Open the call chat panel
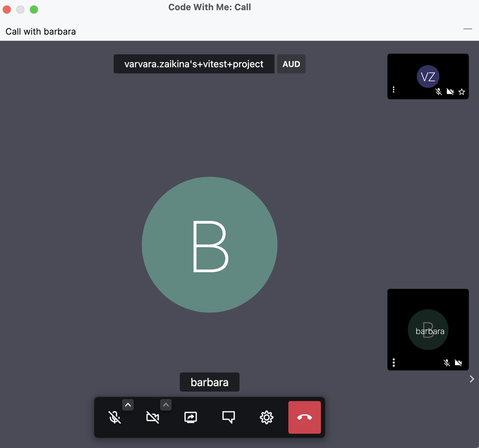This screenshot has height=448, width=479. click(229, 417)
